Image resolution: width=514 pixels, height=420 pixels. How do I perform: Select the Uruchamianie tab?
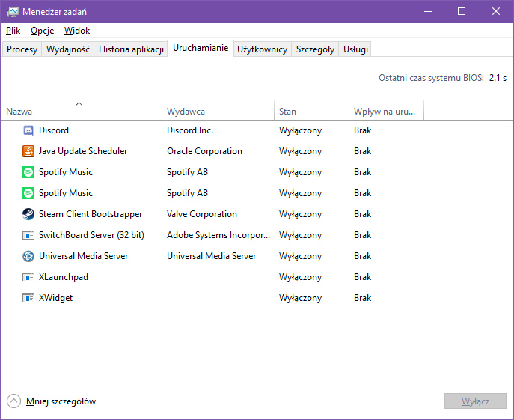pyautogui.click(x=201, y=48)
